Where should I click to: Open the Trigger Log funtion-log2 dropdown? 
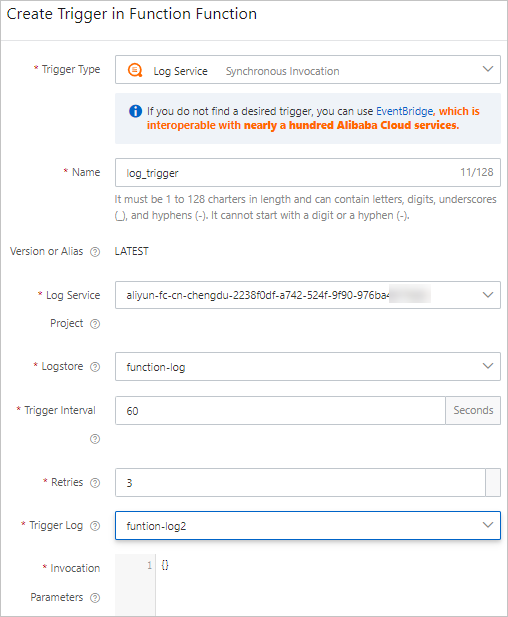[308, 526]
